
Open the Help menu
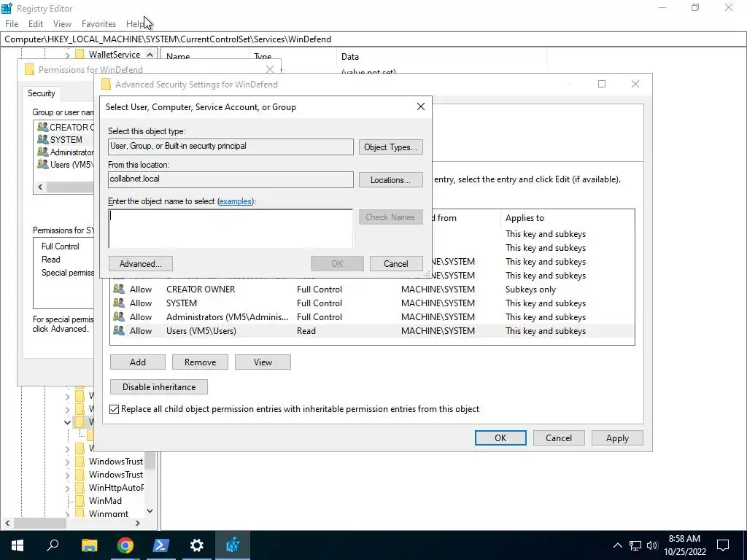pyautogui.click(x=136, y=24)
